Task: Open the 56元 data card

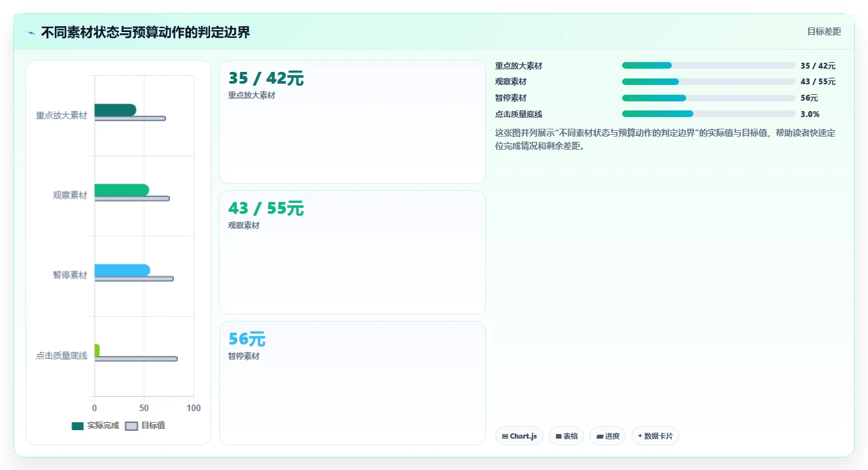Action: (353, 383)
